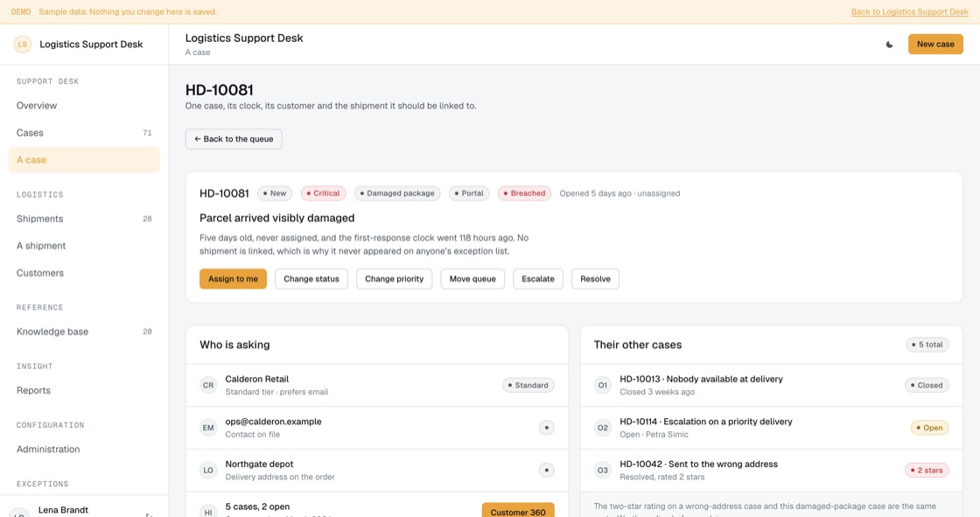
Task: Open the Customer 360 view
Action: [x=518, y=510]
